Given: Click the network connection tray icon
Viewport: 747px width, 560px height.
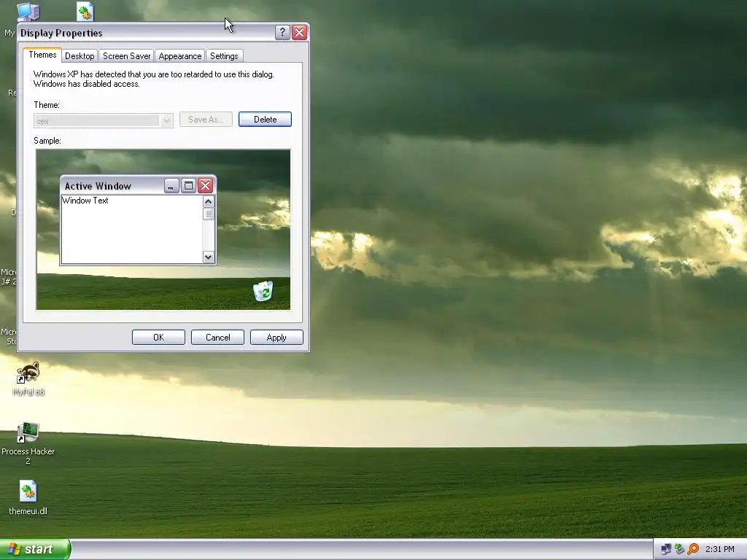Looking at the screenshot, I should point(666,549).
